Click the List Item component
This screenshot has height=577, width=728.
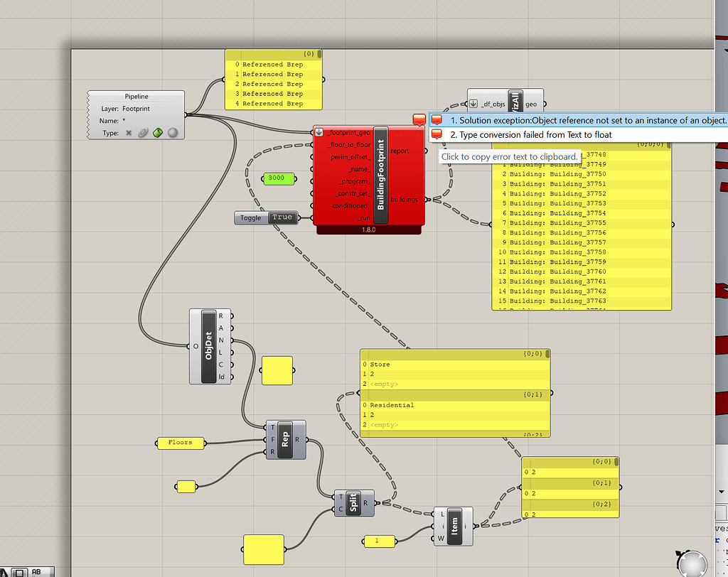click(454, 526)
